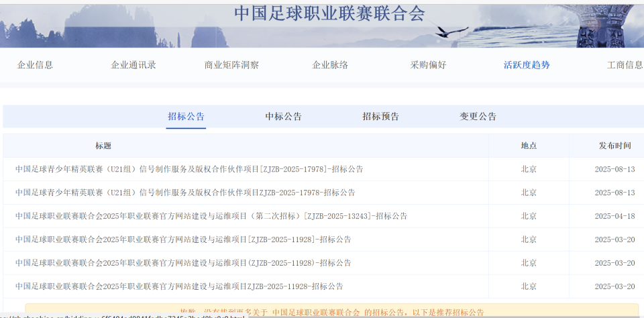This screenshot has width=644, height=318.
Task: Open U21组 announcement with unbracketed ZJZB-2025-17978
Action: coord(185,193)
